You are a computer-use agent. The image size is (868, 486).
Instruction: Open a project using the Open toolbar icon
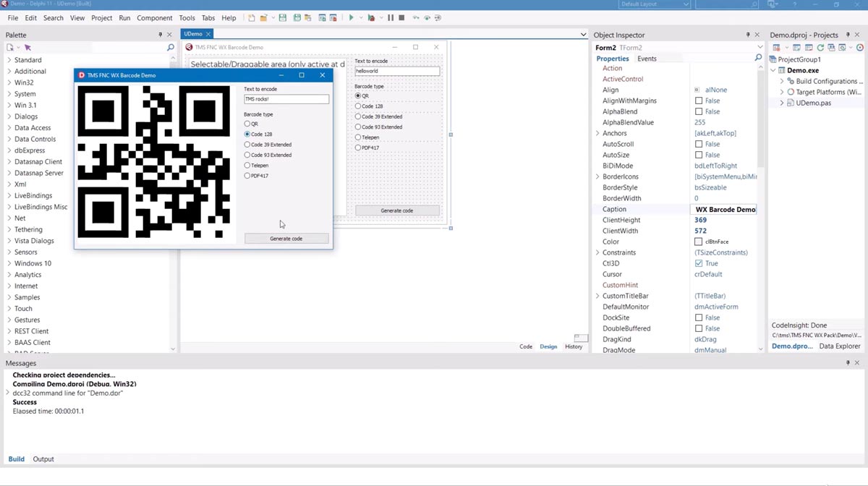tap(263, 18)
